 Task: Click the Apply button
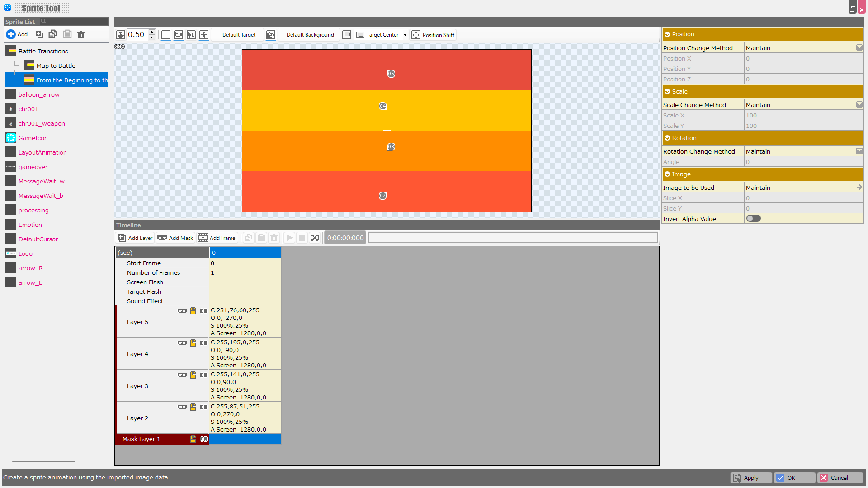point(751,478)
